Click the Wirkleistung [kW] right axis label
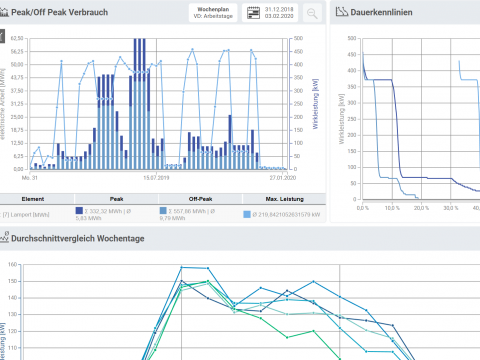Image resolution: width=480 pixels, height=360 pixels. click(x=315, y=104)
